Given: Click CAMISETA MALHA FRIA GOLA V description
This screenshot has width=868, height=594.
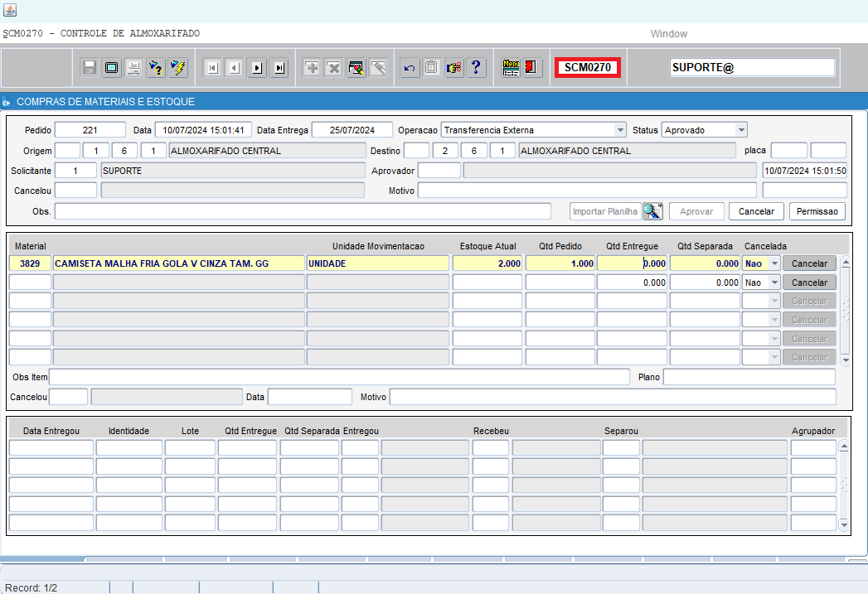Looking at the screenshot, I should (179, 263).
